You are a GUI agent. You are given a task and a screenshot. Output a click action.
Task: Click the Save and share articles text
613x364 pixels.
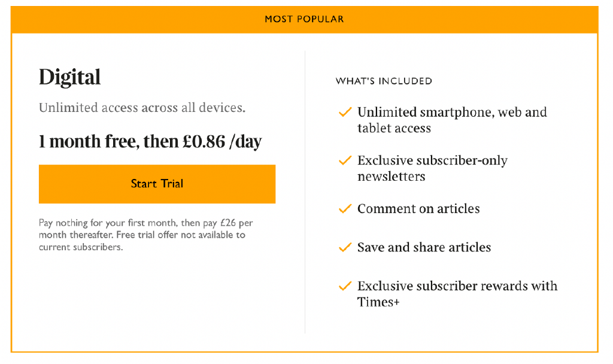coord(424,247)
